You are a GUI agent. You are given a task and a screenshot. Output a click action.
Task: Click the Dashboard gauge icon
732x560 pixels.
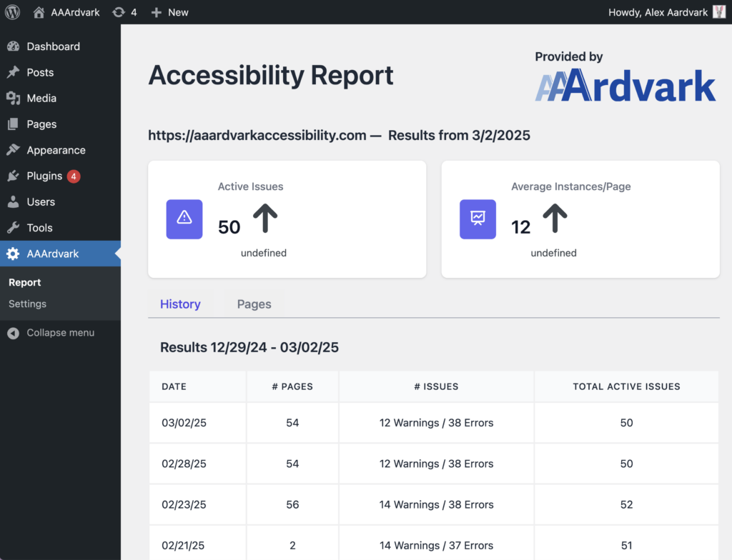pos(13,46)
